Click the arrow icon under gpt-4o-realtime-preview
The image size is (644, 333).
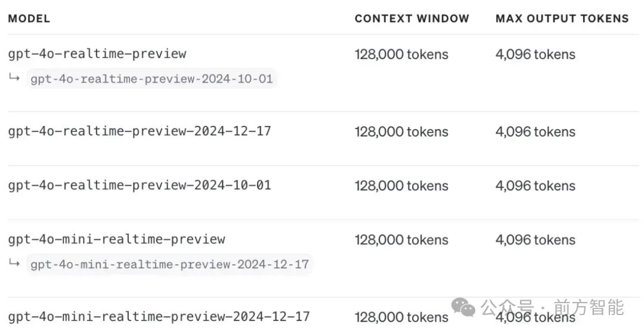pyautogui.click(x=14, y=78)
